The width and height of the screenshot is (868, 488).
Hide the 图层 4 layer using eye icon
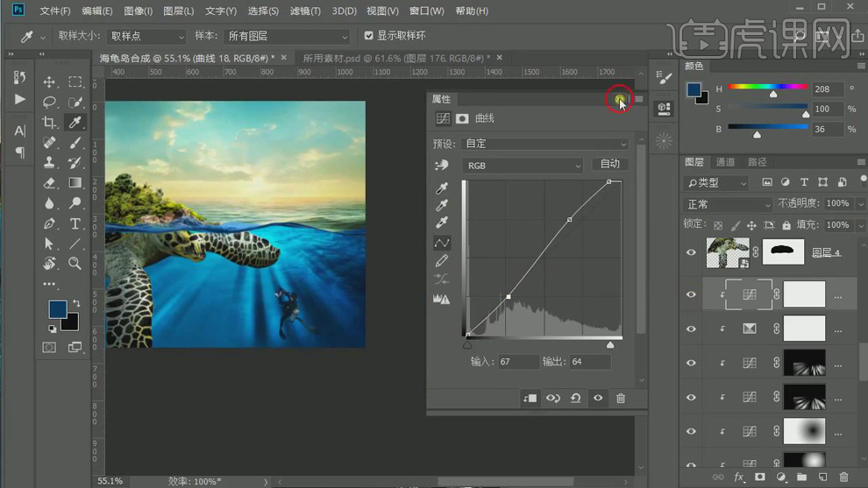[691, 252]
